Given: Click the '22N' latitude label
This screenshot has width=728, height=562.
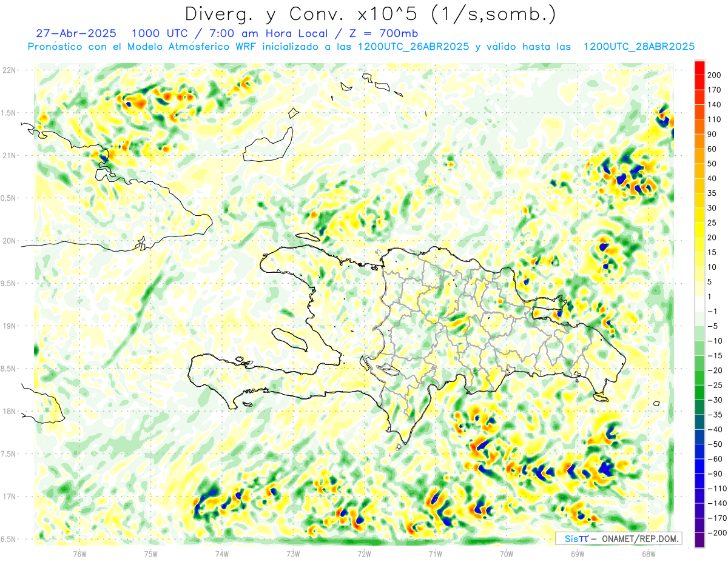Looking at the screenshot, I should click(x=10, y=70).
